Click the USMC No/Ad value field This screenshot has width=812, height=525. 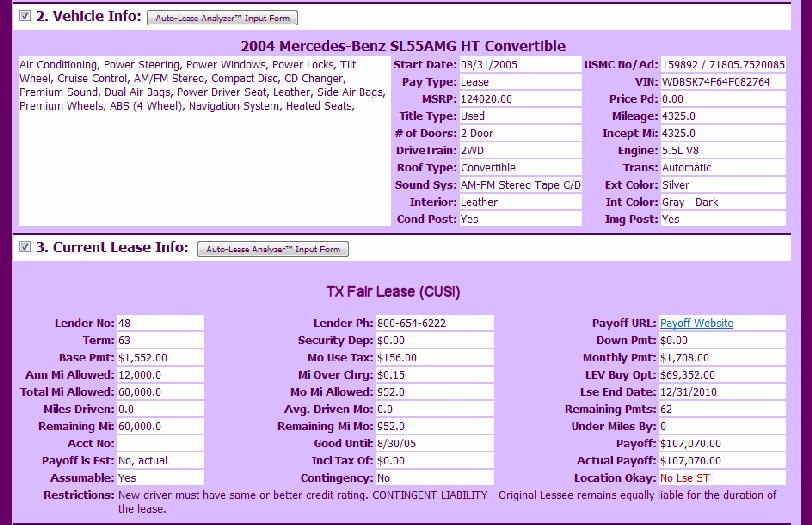click(723, 65)
